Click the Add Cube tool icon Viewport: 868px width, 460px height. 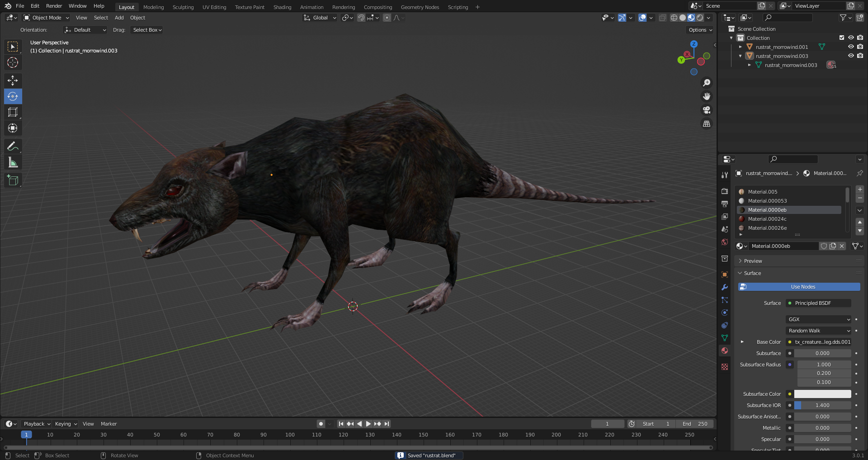[x=13, y=180]
